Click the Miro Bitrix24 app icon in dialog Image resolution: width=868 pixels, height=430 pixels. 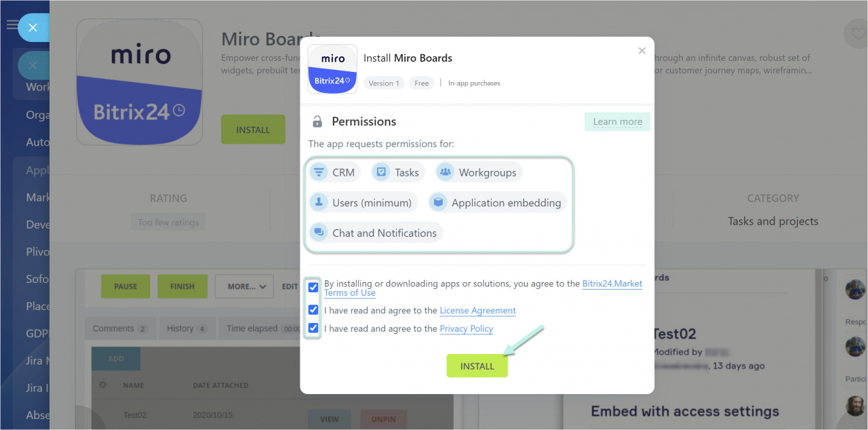coord(332,69)
